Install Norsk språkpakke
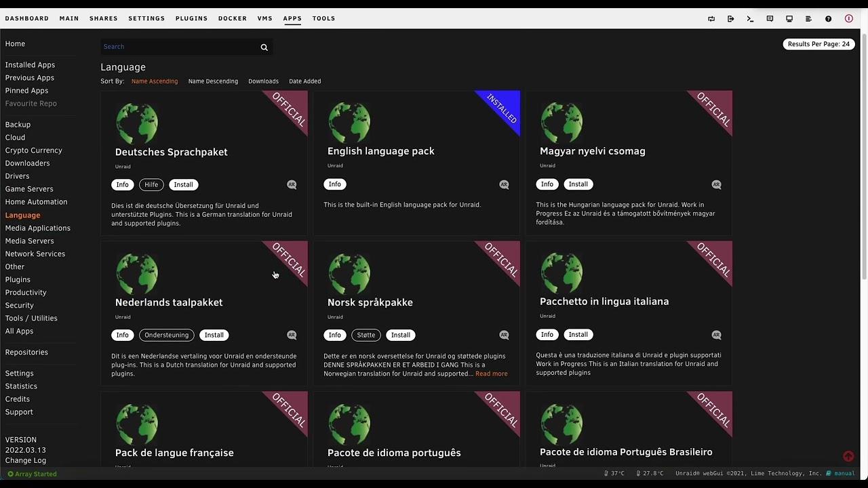Viewport: 868px width, 488px height. [401, 335]
